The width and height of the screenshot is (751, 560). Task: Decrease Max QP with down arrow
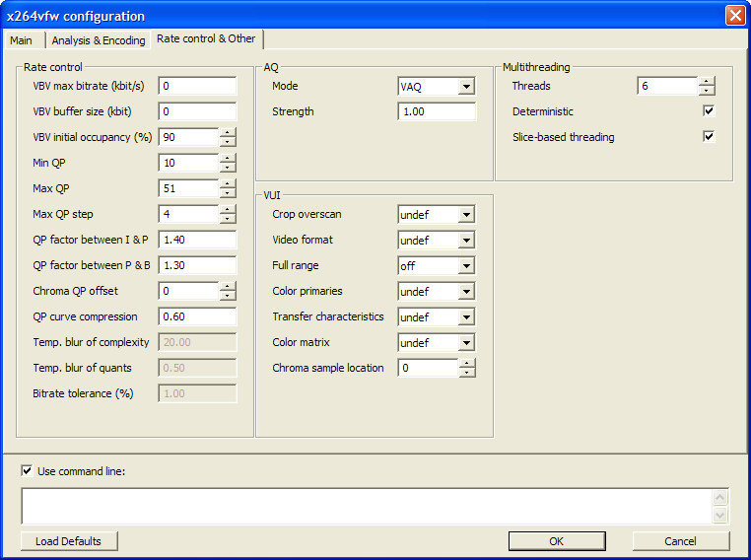click(x=228, y=193)
